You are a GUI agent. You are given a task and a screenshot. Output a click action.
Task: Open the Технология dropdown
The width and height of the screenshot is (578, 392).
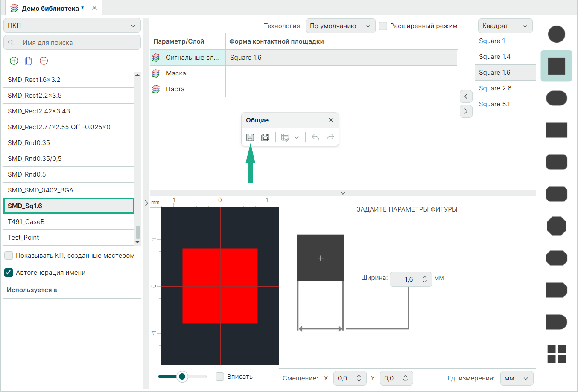pyautogui.click(x=340, y=26)
